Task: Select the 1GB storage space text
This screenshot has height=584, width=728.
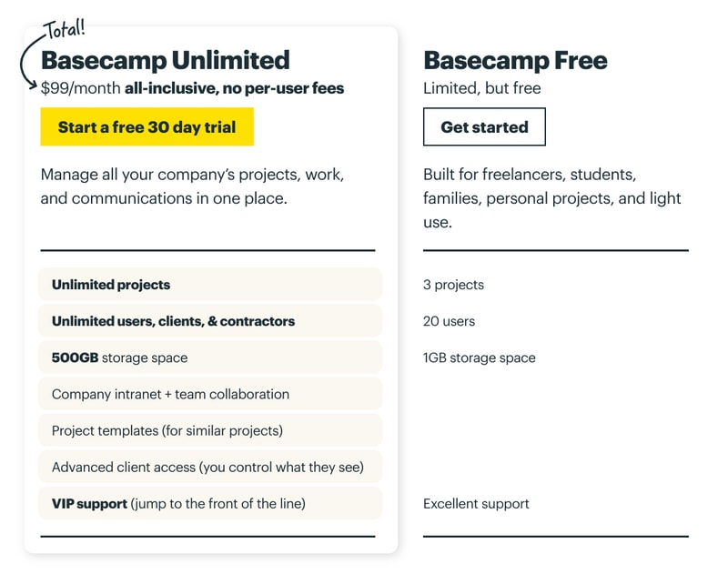Action: (479, 357)
